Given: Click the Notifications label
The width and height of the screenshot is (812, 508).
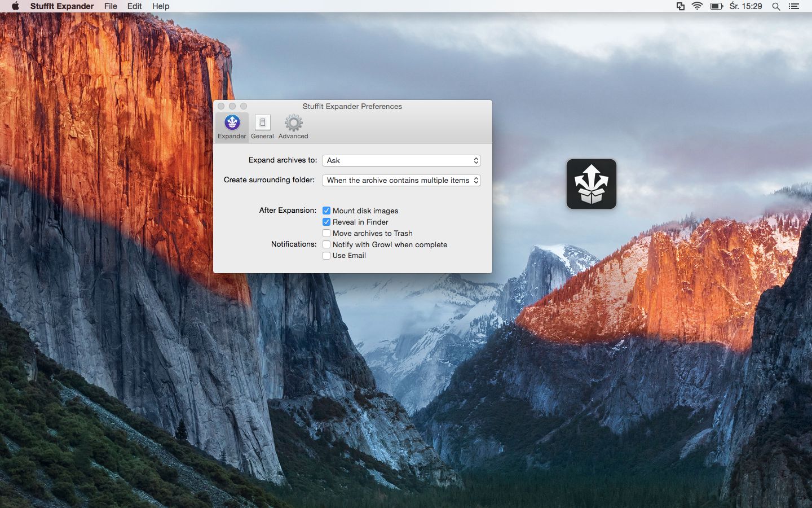Looking at the screenshot, I should click(x=294, y=244).
